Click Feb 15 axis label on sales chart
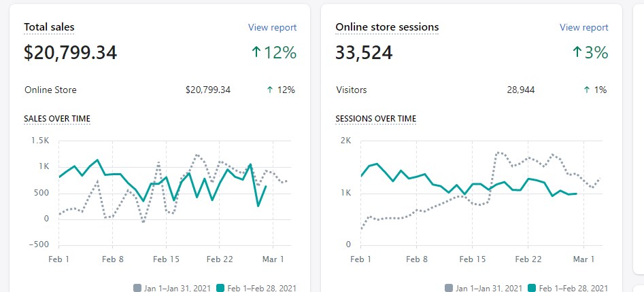The height and width of the screenshot is (292, 644). point(167,259)
